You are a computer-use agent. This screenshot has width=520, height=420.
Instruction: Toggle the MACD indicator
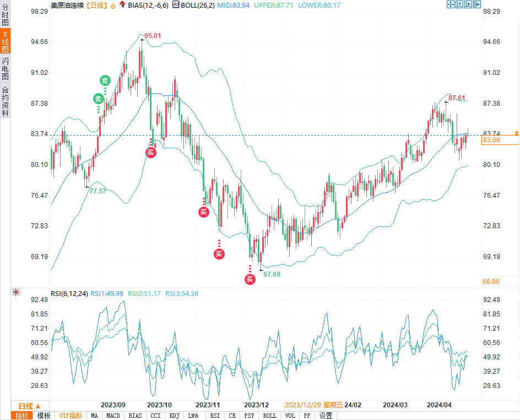click(113, 416)
